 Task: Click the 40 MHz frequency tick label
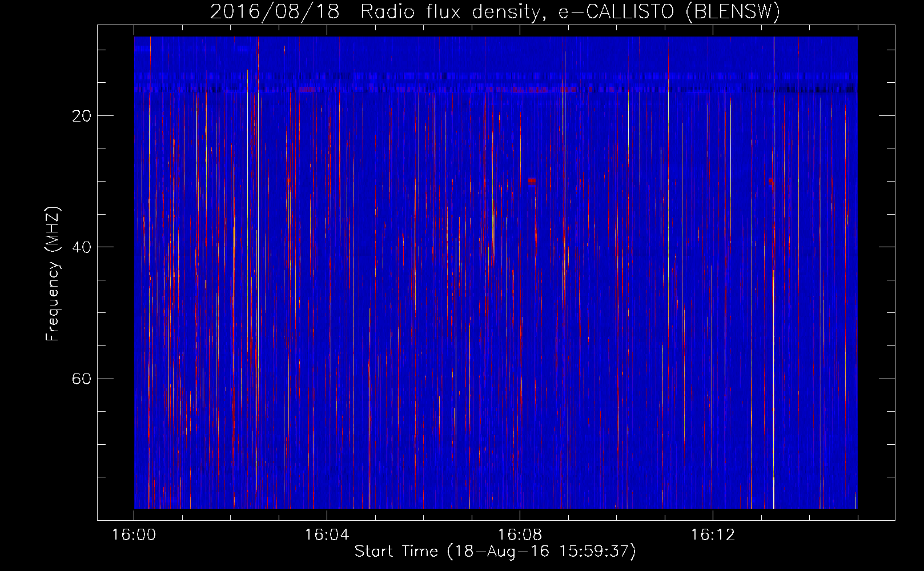tap(82, 247)
